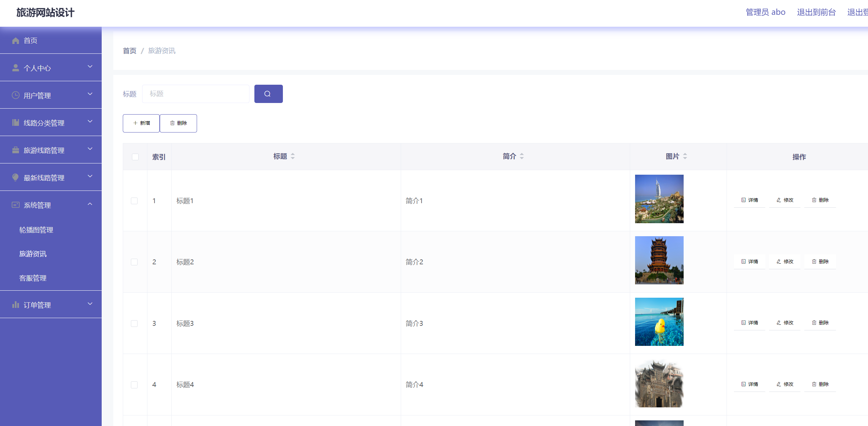
Task: Open the 旅游资讯 menu item
Action: click(x=33, y=254)
